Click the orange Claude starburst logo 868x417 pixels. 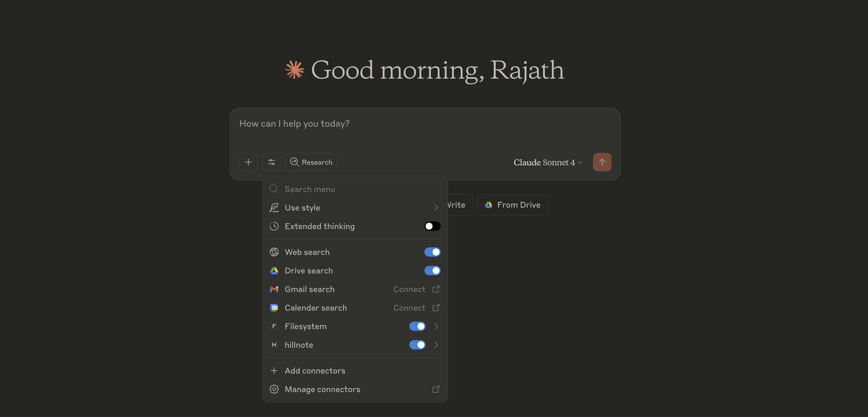(294, 70)
